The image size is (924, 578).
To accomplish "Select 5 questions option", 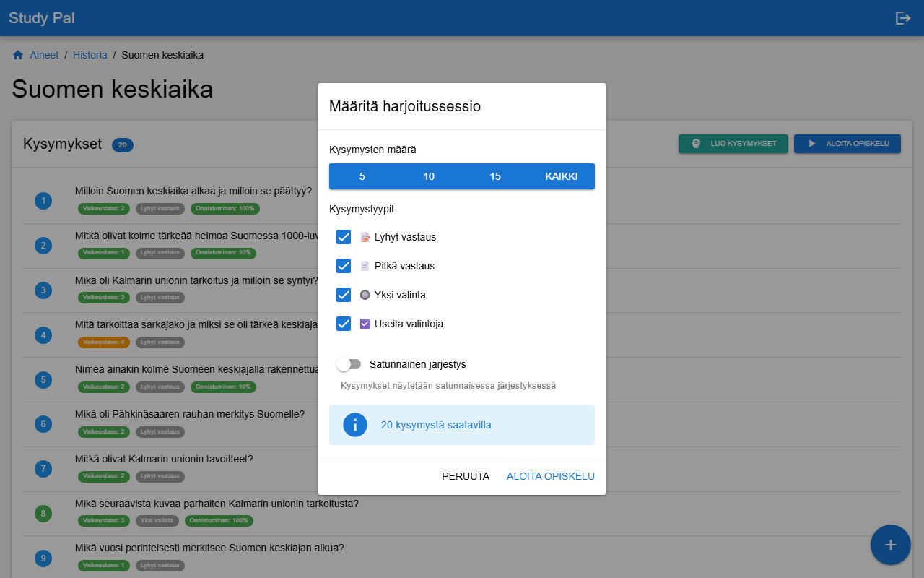I will pos(362,176).
